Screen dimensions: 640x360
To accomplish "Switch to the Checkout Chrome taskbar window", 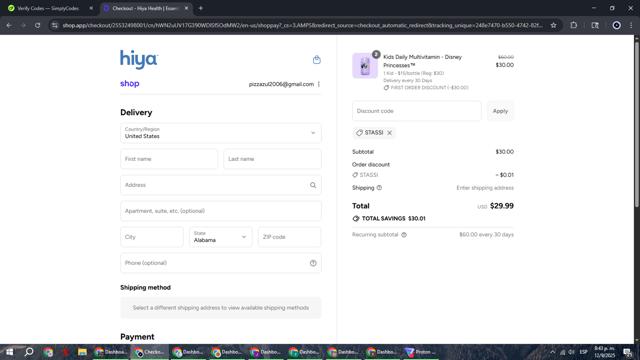I will (x=150, y=352).
